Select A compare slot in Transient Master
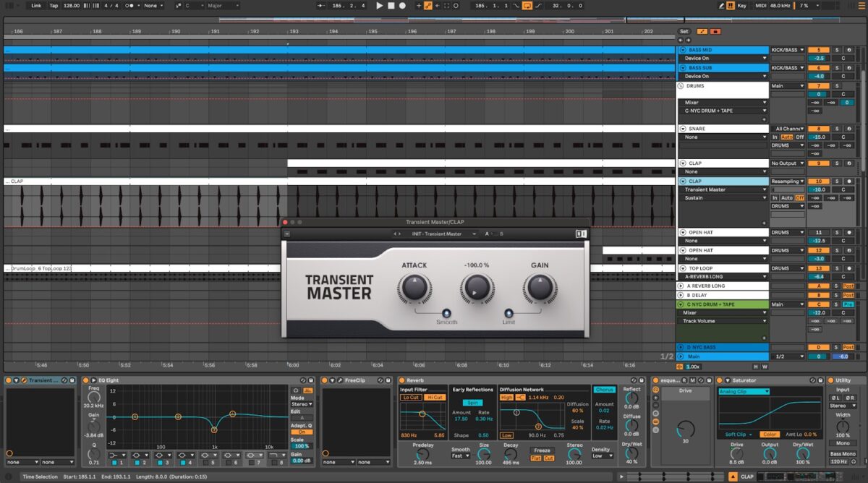 coord(488,234)
